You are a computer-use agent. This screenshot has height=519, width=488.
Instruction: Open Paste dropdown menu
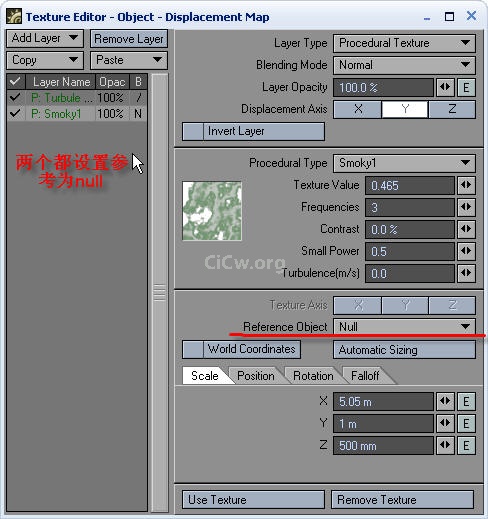click(x=129, y=60)
